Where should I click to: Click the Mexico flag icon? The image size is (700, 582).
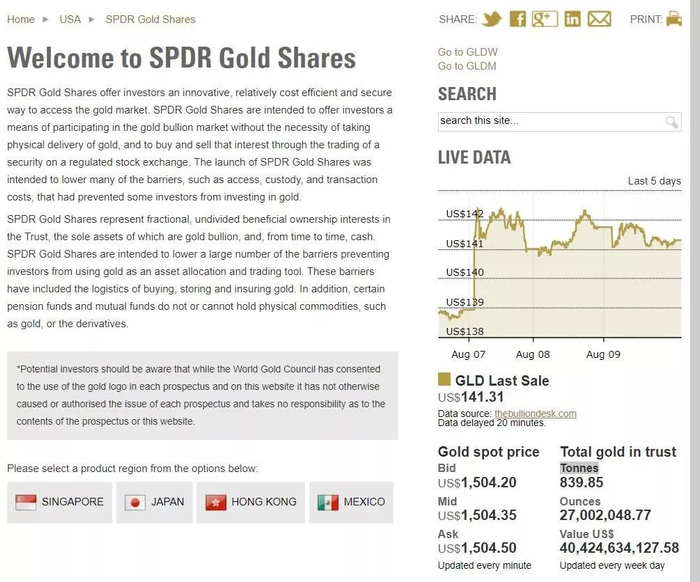[327, 502]
